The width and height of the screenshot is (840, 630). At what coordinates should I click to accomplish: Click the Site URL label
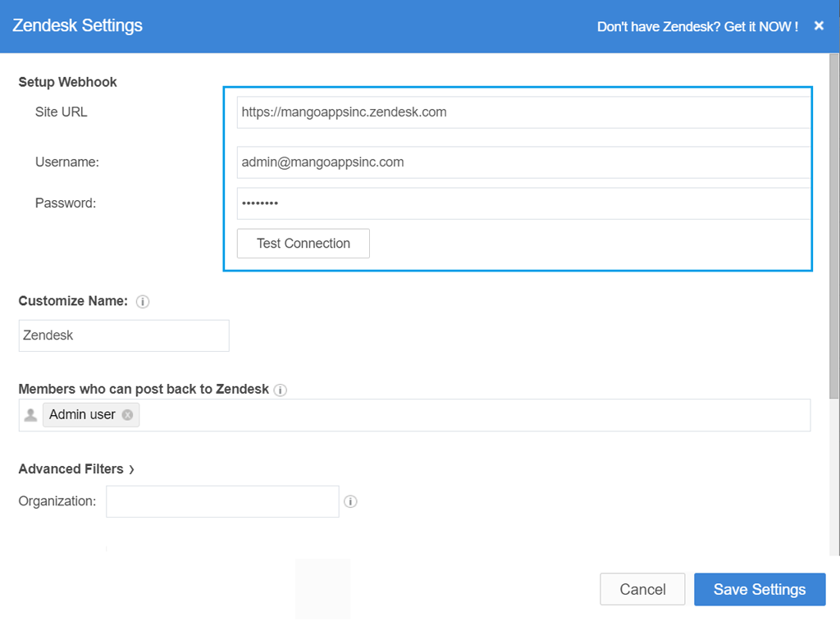click(61, 112)
